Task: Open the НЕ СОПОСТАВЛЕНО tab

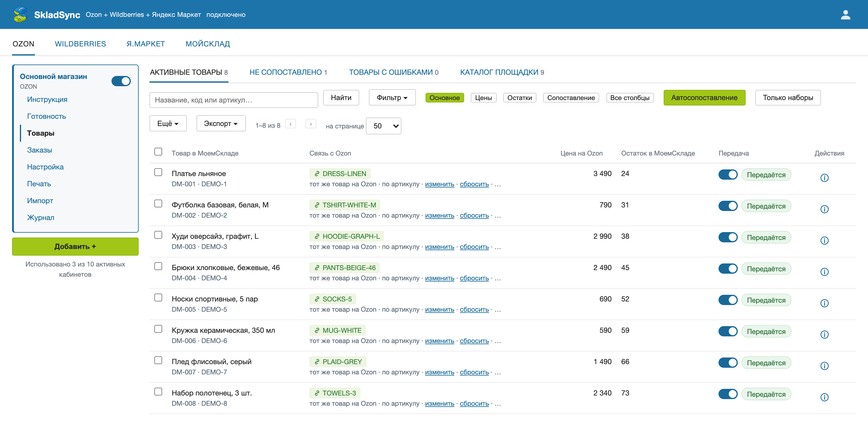Action: 288,72
